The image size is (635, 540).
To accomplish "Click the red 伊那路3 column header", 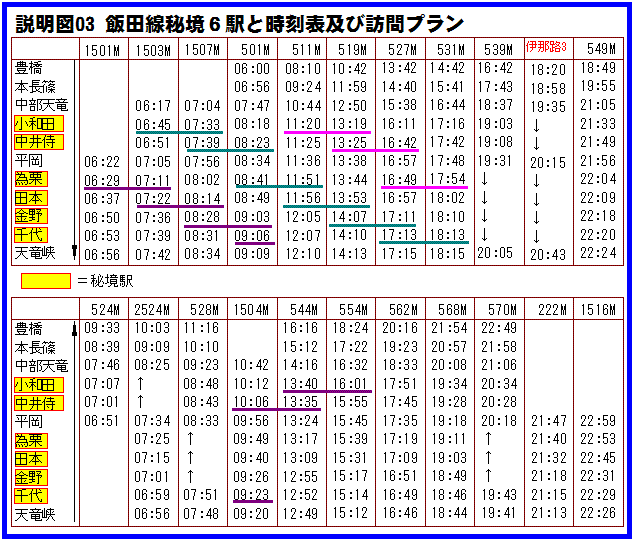I will click(546, 47).
